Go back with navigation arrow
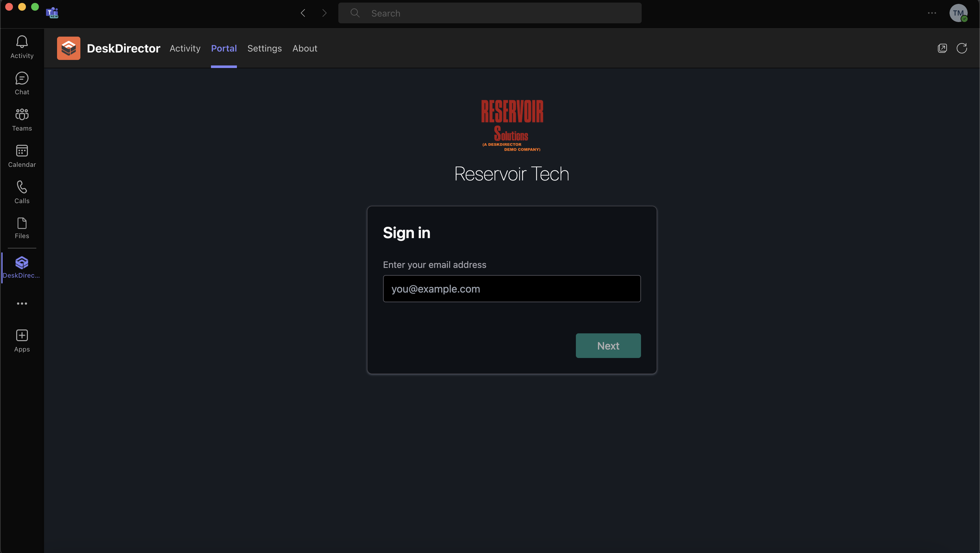The width and height of the screenshot is (980, 553). [x=303, y=13]
